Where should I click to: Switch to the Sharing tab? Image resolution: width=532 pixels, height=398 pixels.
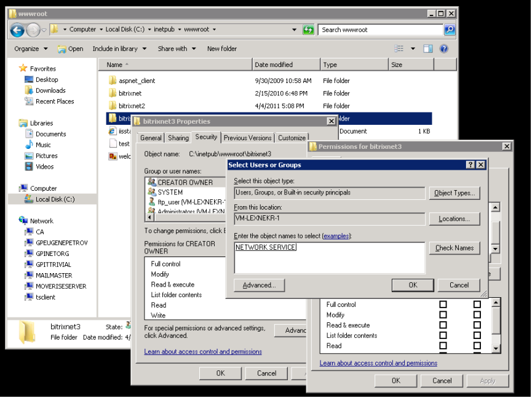tap(178, 138)
